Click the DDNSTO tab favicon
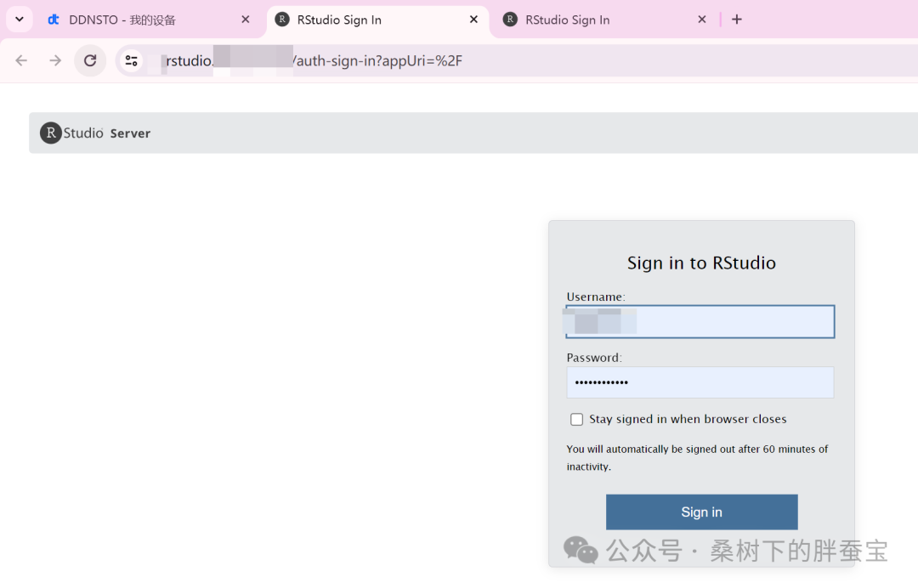Image resolution: width=918 pixels, height=588 pixels. click(54, 20)
